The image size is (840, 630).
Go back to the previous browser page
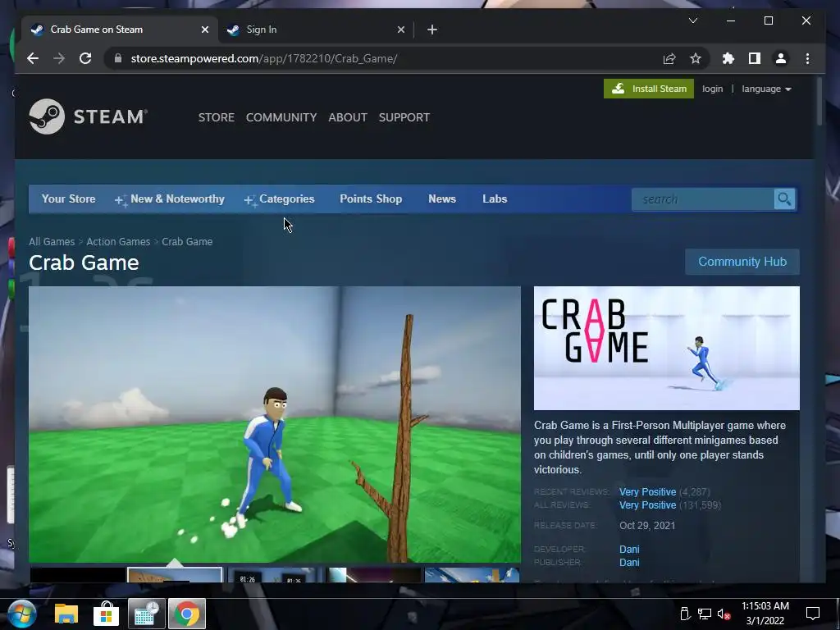tap(33, 58)
